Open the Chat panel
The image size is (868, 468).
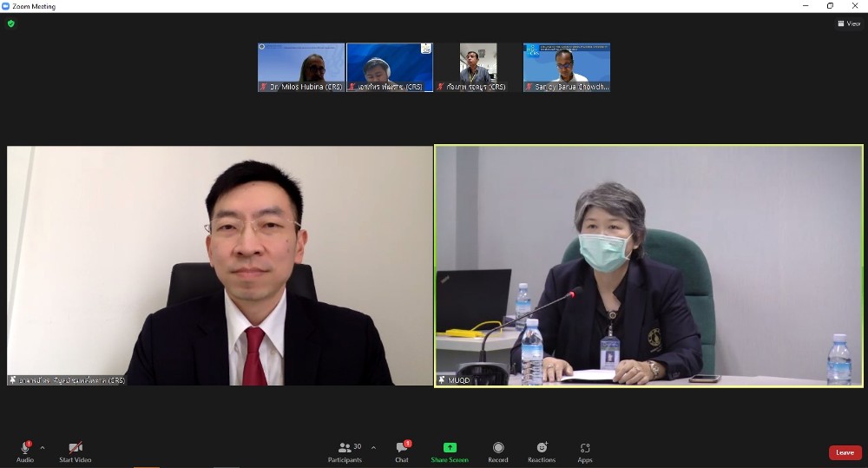pos(401,448)
